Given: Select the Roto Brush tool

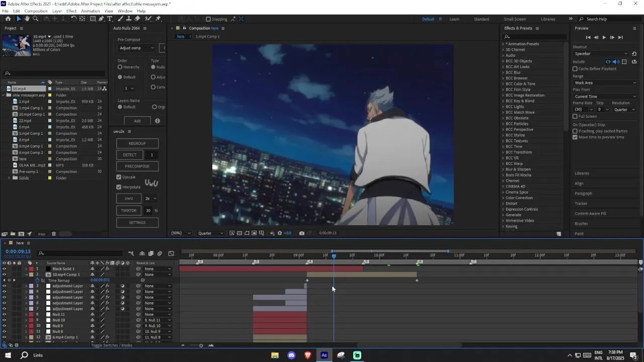Looking at the screenshot, I should point(148,19).
